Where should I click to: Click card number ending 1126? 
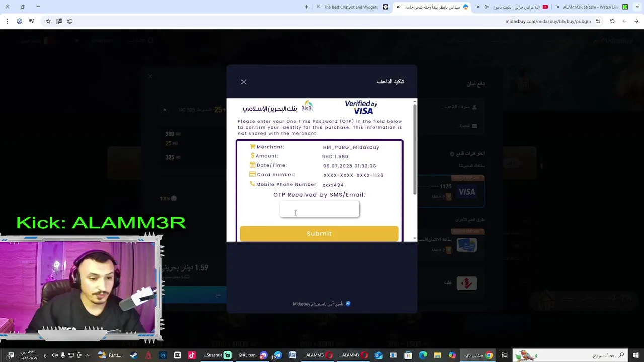[353, 175]
